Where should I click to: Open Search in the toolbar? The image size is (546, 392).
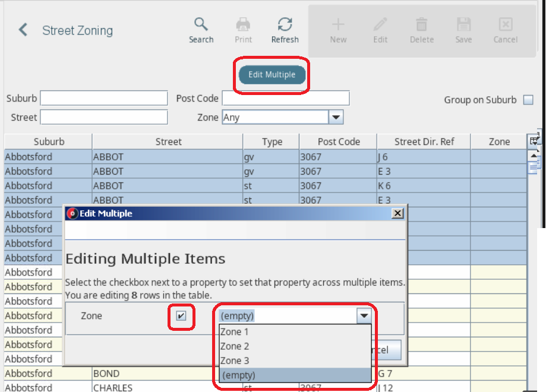[201, 30]
